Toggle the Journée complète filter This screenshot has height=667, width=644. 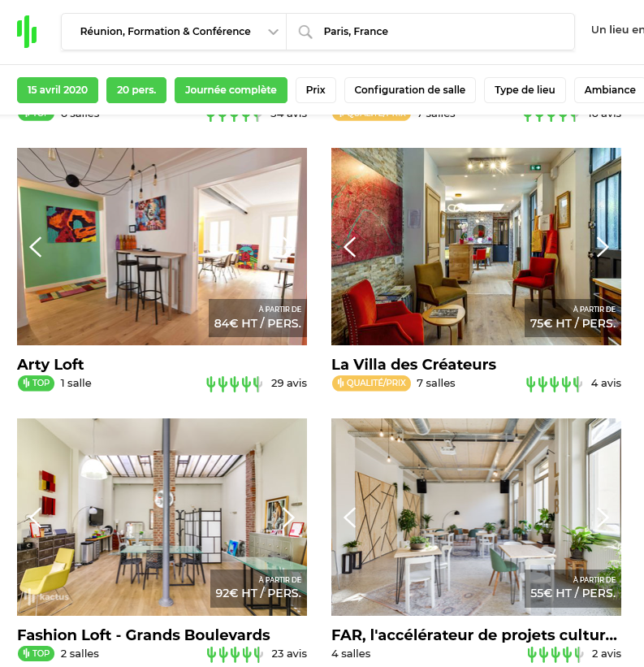tap(231, 90)
